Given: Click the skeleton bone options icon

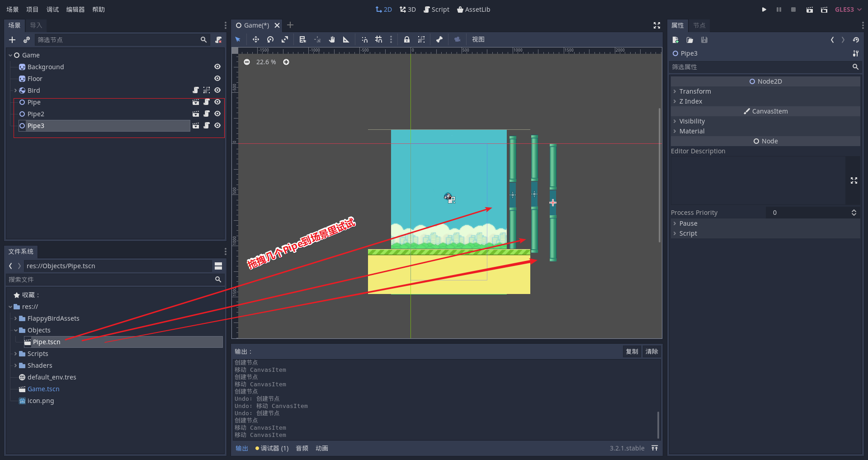Looking at the screenshot, I should coord(439,39).
